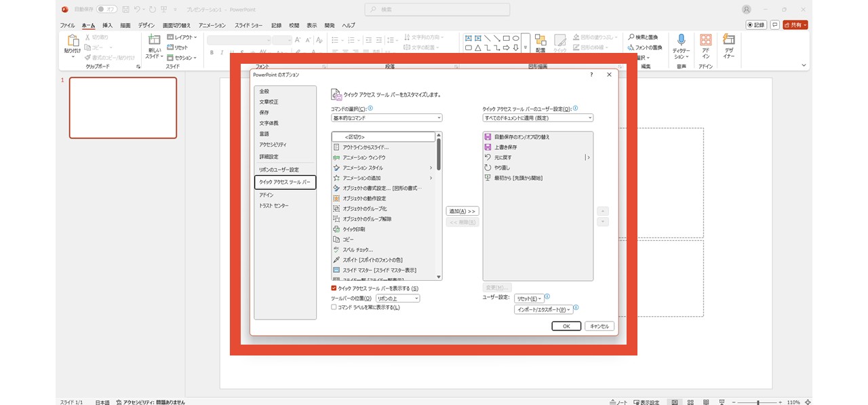The width and height of the screenshot is (868, 405).
Task: Select 詳細設定 in options sidebar
Action: point(285,157)
